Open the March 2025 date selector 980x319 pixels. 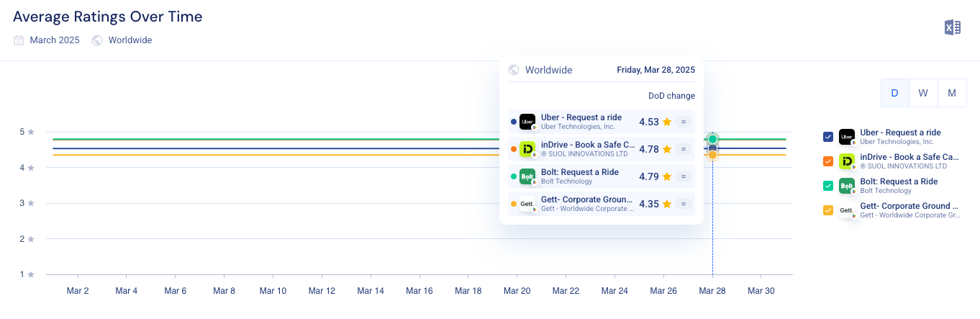coord(47,40)
